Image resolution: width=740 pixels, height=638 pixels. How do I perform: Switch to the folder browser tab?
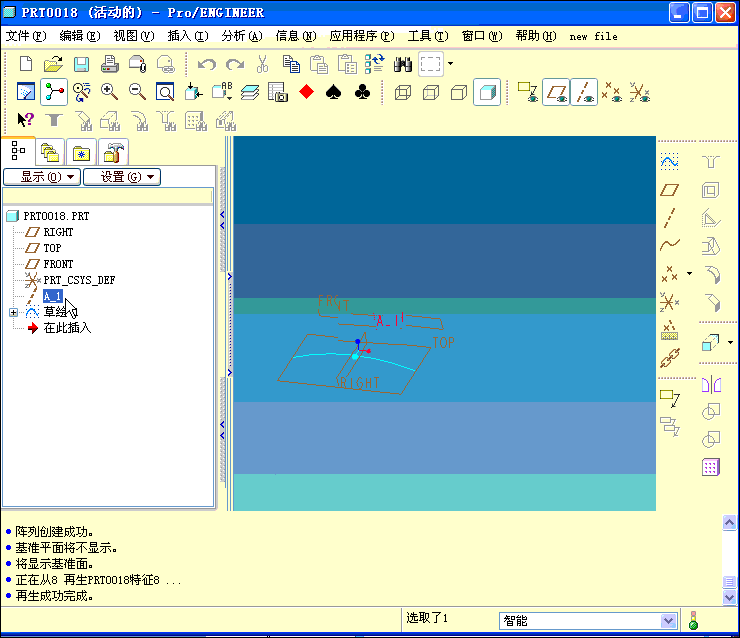[x=50, y=152]
